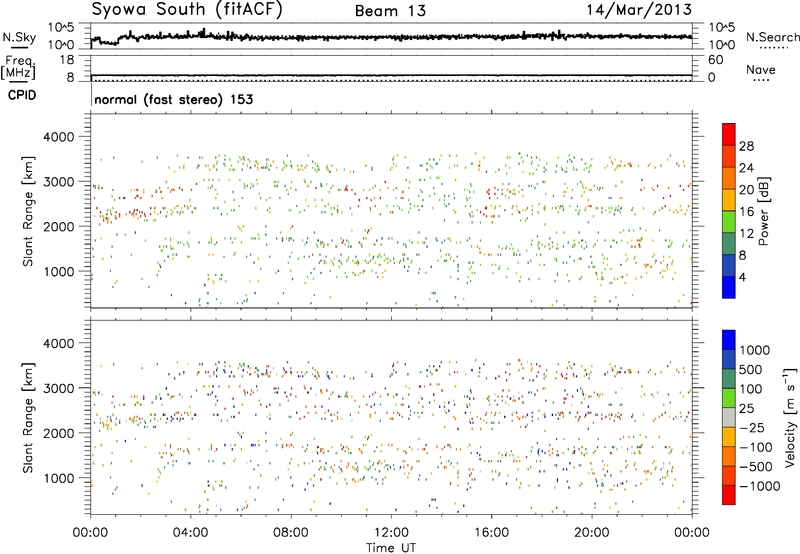Click the 'Power [dB]' colorbar title
The image size is (800, 554).
tap(763, 211)
